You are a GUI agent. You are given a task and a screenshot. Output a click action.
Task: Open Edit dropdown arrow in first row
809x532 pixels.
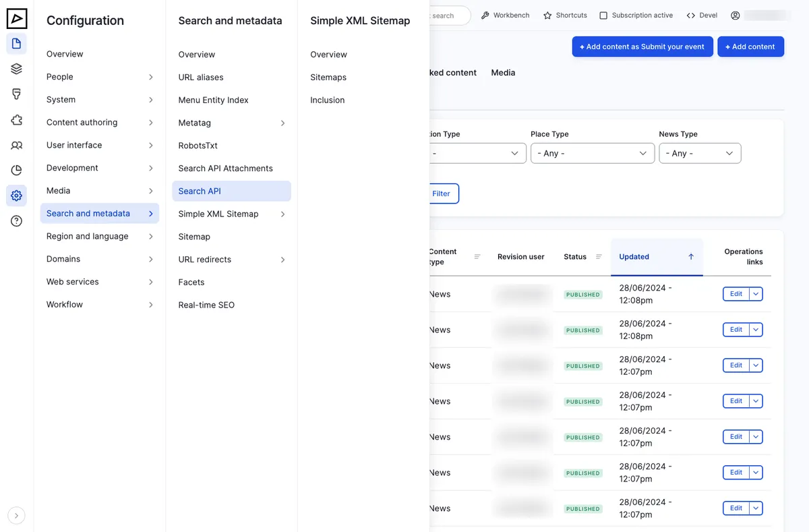(x=756, y=294)
